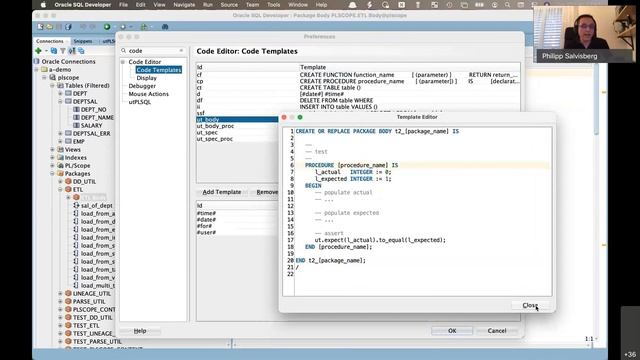Click the DEPT_NO column icon
The width and height of the screenshot is (640, 360).
(76, 109)
